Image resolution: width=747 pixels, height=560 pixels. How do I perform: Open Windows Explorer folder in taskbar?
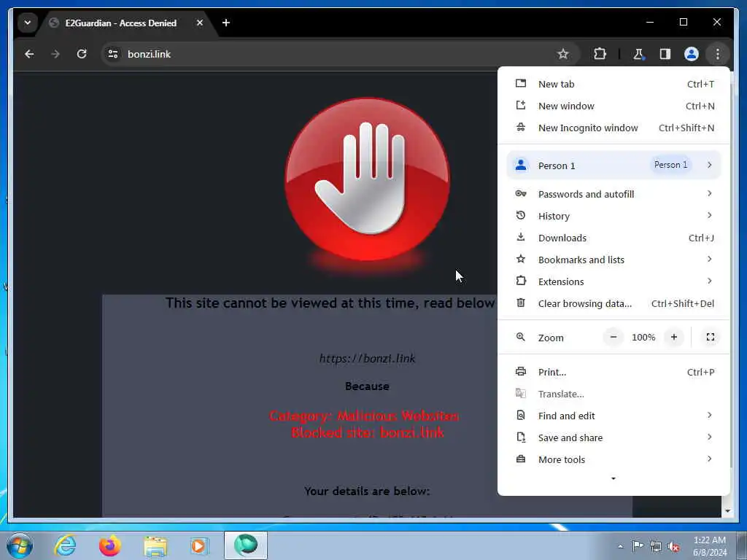tap(155, 545)
